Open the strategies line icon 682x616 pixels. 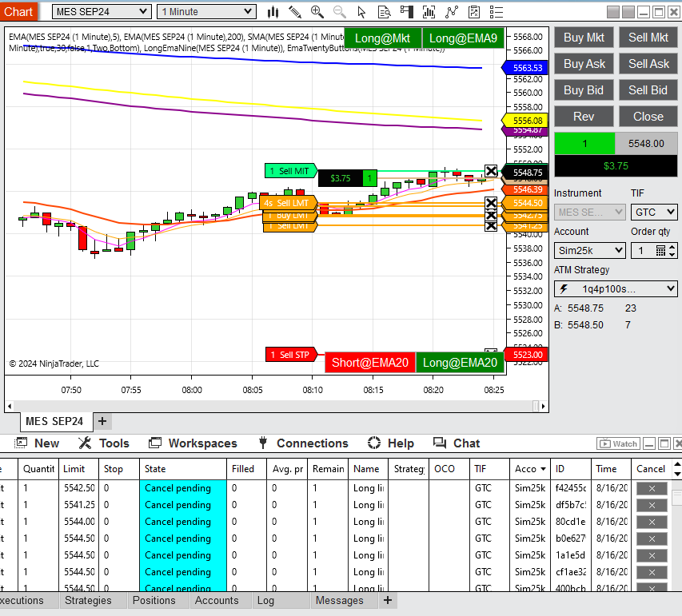(x=452, y=12)
